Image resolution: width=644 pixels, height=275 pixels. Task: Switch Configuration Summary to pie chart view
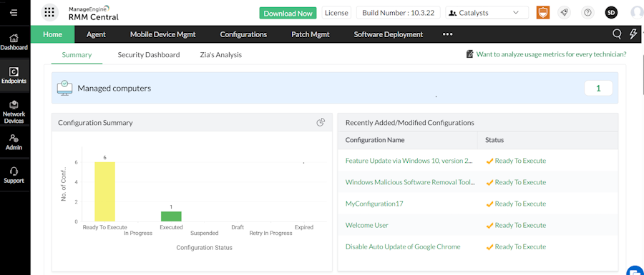tap(321, 122)
